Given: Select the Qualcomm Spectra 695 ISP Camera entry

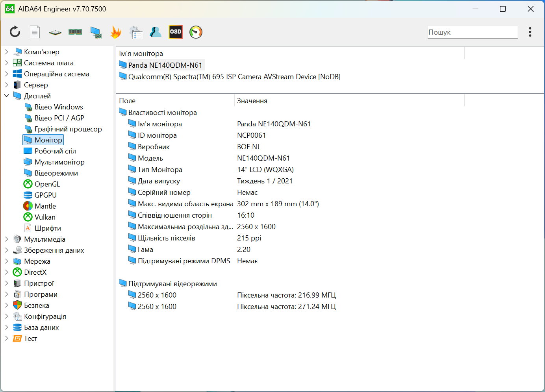Looking at the screenshot, I should (234, 77).
